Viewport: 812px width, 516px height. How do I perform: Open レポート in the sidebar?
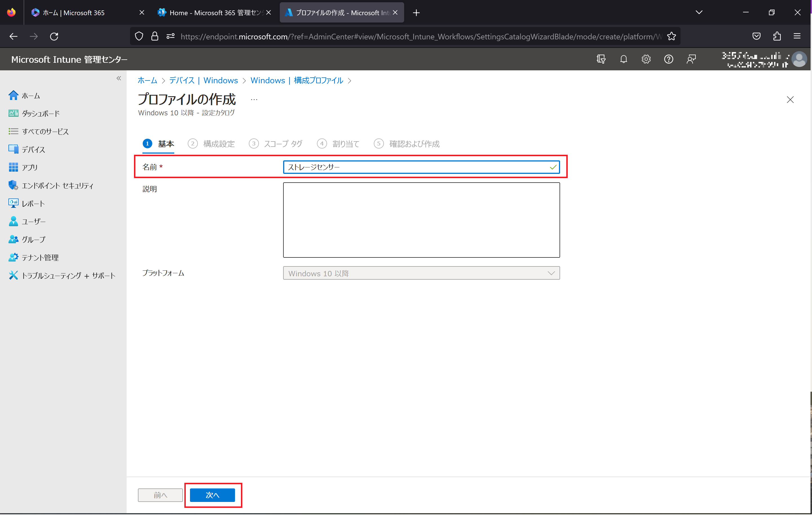point(26,204)
